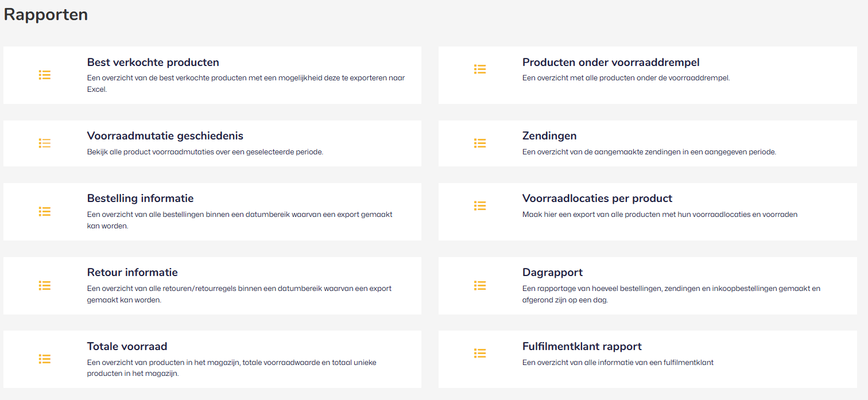The height and width of the screenshot is (400, 868).
Task: Open the Producten onder voorraaddrempel report
Action: pos(611,62)
